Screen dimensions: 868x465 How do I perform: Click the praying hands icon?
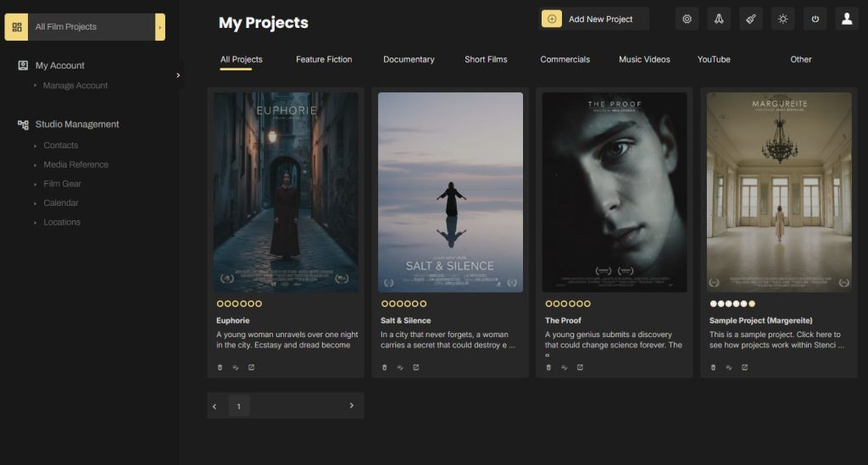click(719, 19)
